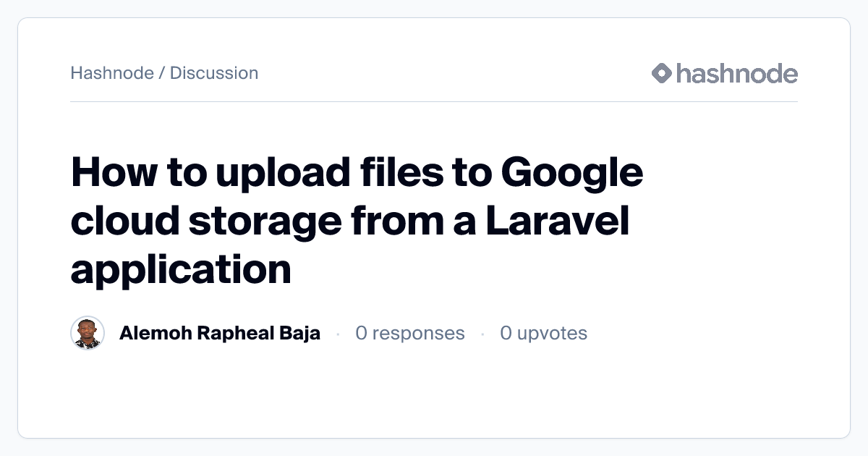868x456 pixels.
Task: Click the word "responses" beside the author
Action: click(x=418, y=333)
